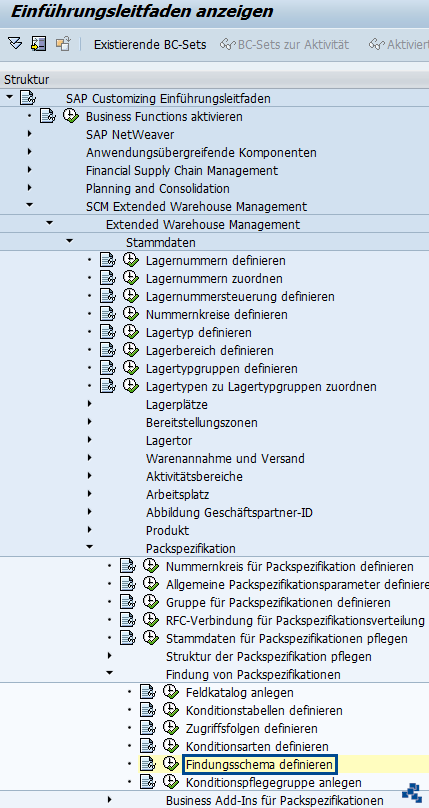The width and height of the screenshot is (429, 808).
Task: Expand Business Add-Ins für Packspezifikationen node
Action: (x=110, y=799)
